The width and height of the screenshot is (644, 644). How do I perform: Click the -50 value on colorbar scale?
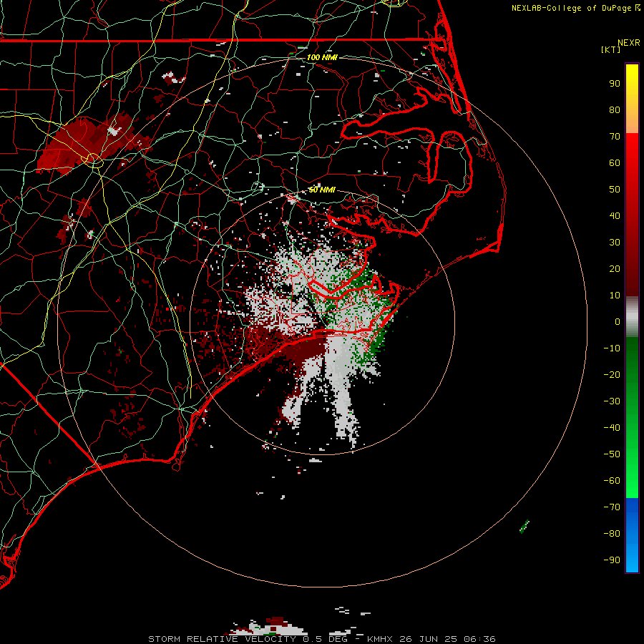612,454
